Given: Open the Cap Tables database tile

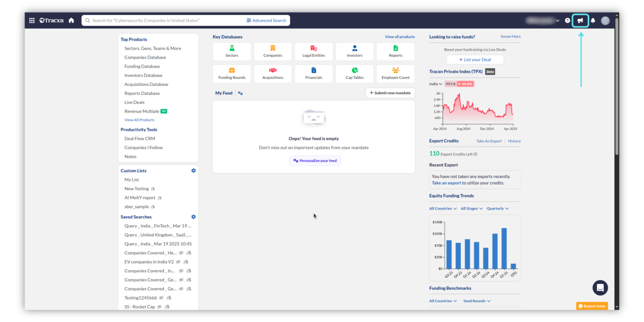Looking at the screenshot, I should pyautogui.click(x=355, y=73).
